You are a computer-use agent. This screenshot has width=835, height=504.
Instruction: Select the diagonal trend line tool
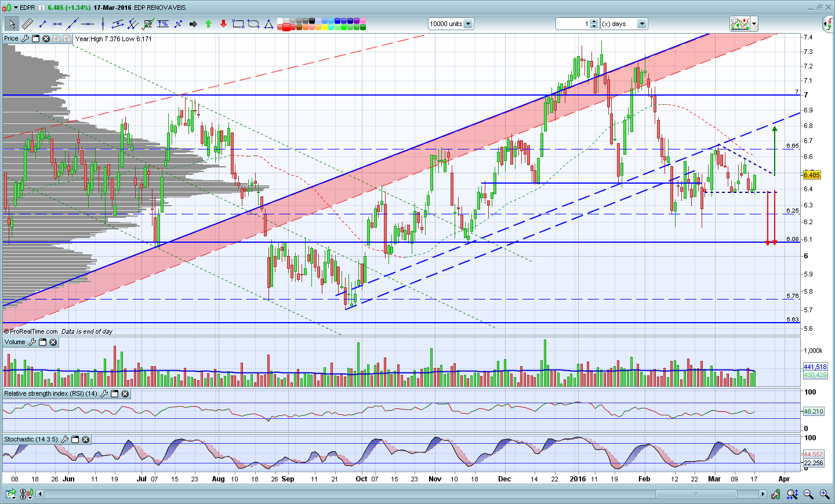(x=72, y=24)
